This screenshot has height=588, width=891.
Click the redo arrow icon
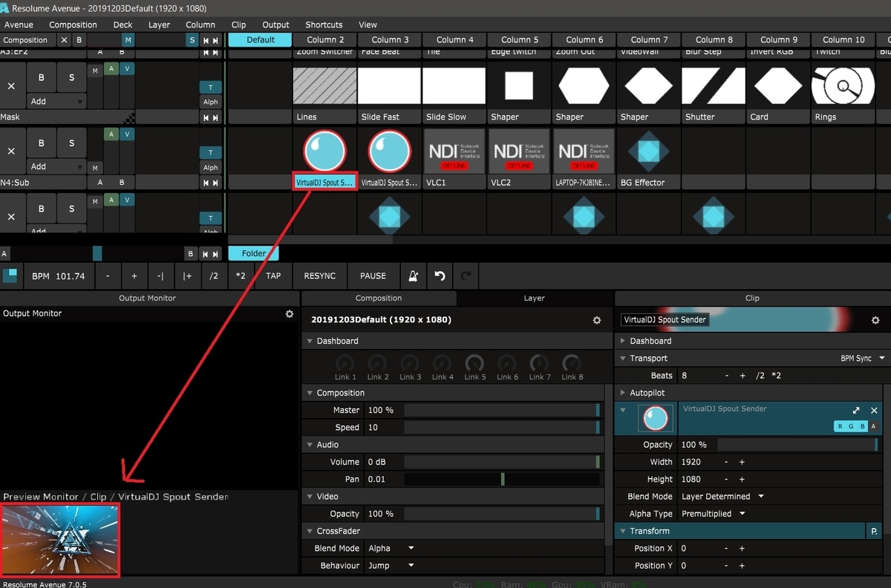(466, 276)
